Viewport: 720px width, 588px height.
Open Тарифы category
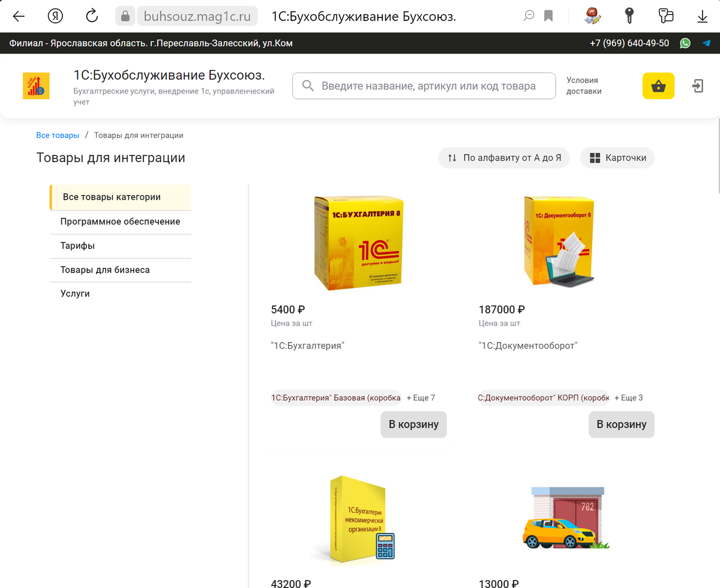tap(120, 245)
